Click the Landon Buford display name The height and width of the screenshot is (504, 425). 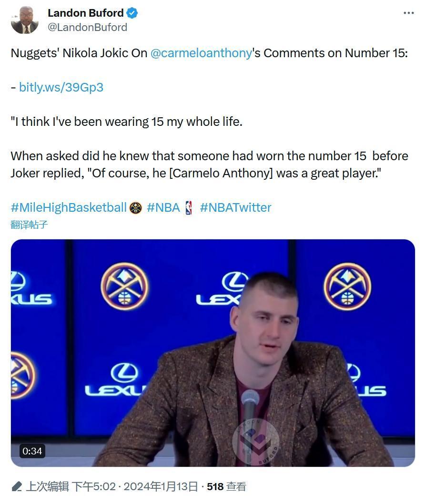tap(85, 13)
